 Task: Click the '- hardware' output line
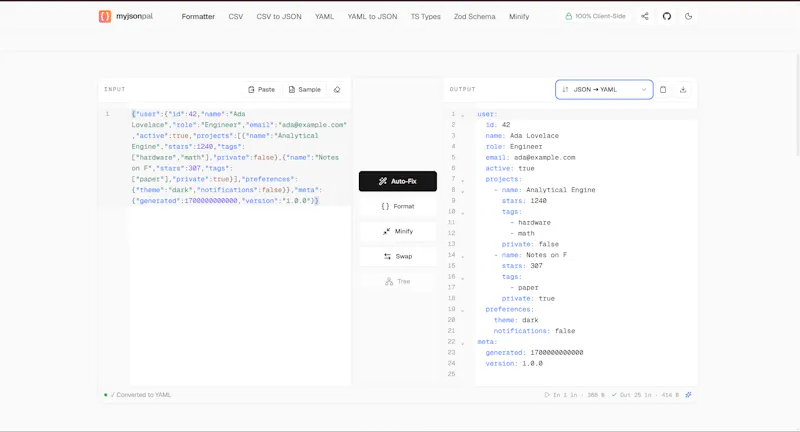click(530, 222)
